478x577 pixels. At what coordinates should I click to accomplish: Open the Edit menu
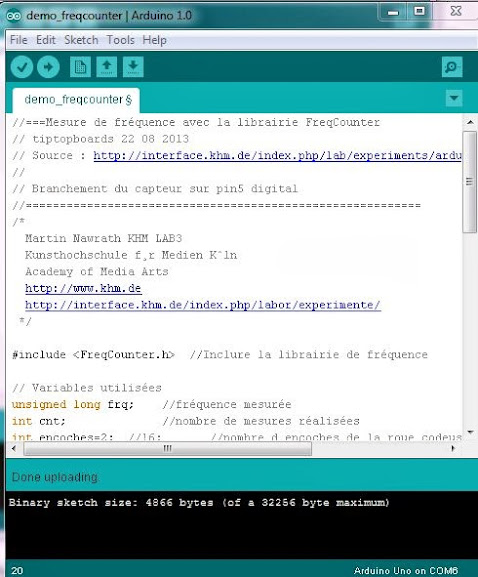(46, 40)
